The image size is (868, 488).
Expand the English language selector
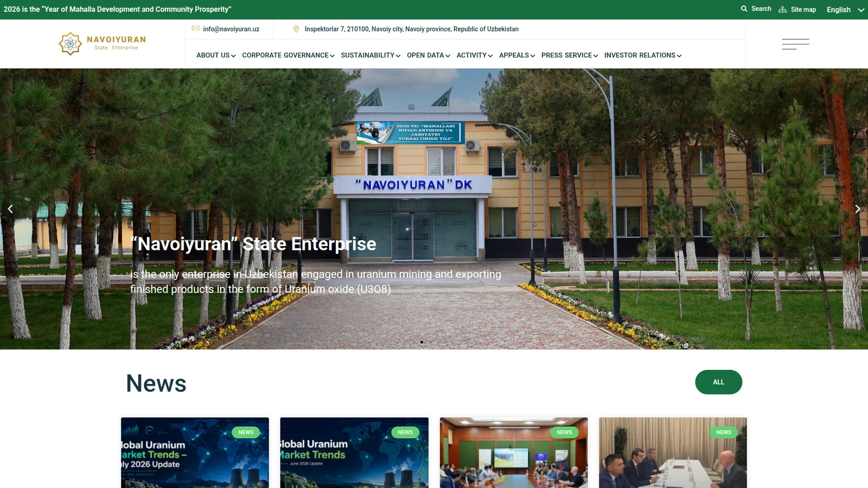coord(845,10)
